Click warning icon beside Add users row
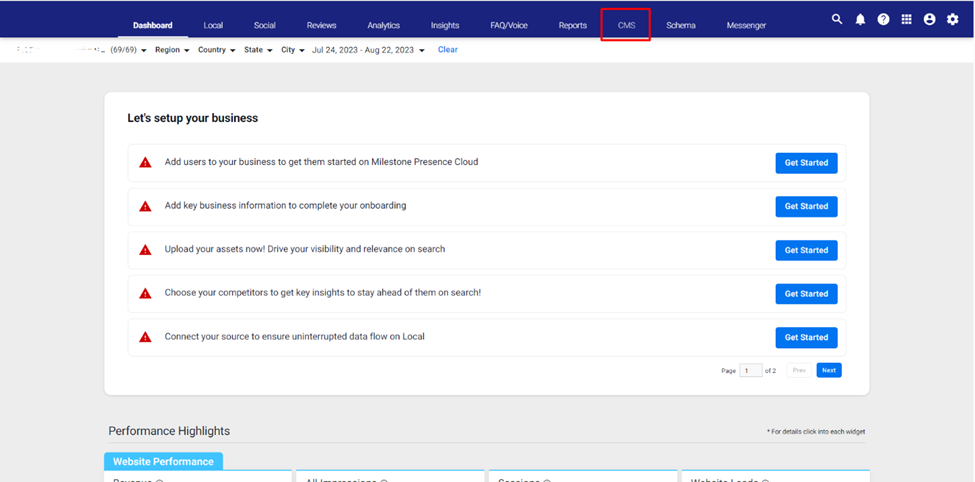The height and width of the screenshot is (482, 975). [x=145, y=162]
